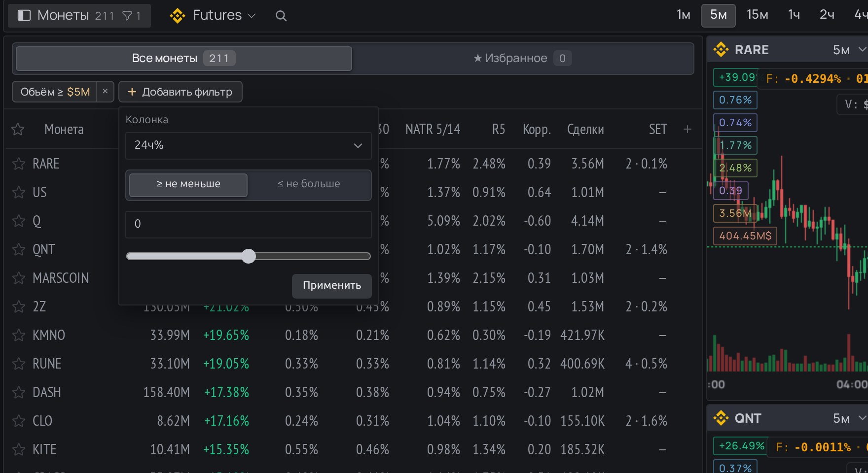Favorite the US coin star
Image resolution: width=868 pixels, height=473 pixels.
[19, 192]
